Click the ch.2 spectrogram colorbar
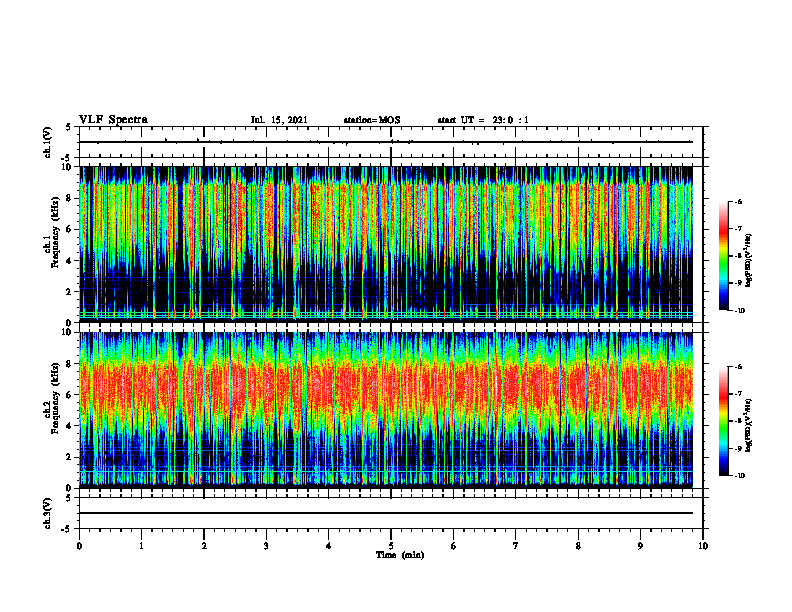This screenshot has height=612, width=792. (723, 421)
